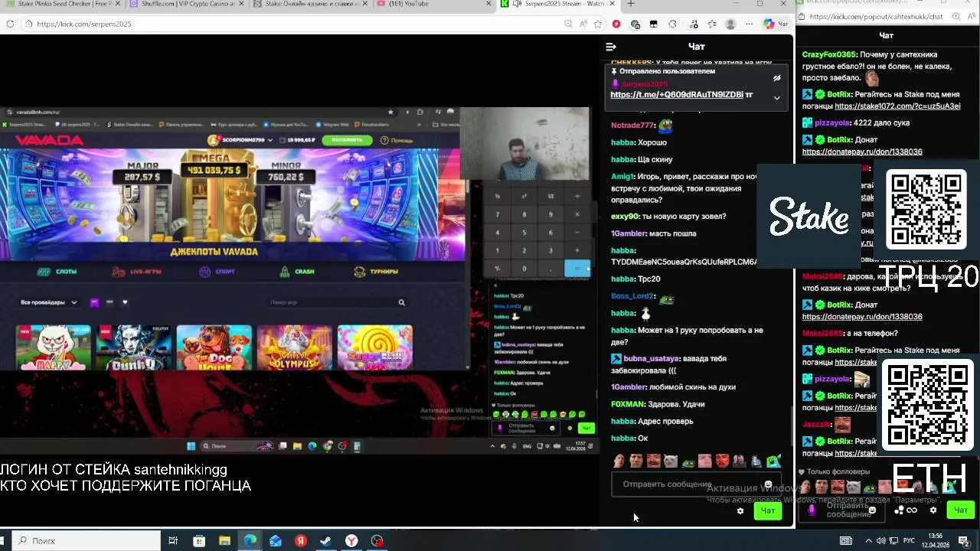
Task: Open Microsoft Store from taskbar
Action: coord(199,541)
